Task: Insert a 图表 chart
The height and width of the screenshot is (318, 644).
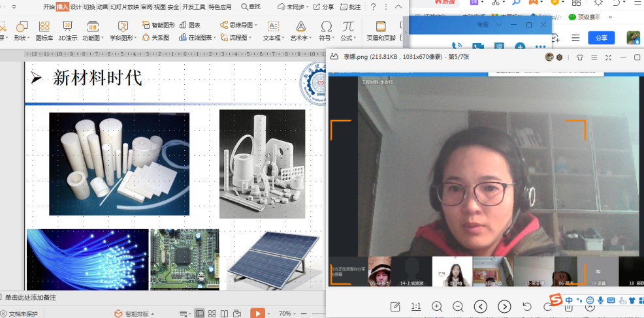Action: click(190, 25)
